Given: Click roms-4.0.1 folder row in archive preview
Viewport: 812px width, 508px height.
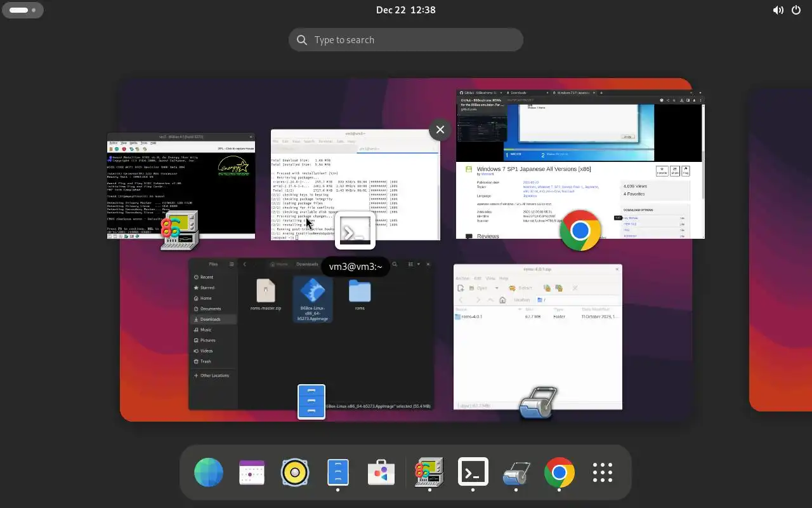Looking at the screenshot, I should (538, 316).
